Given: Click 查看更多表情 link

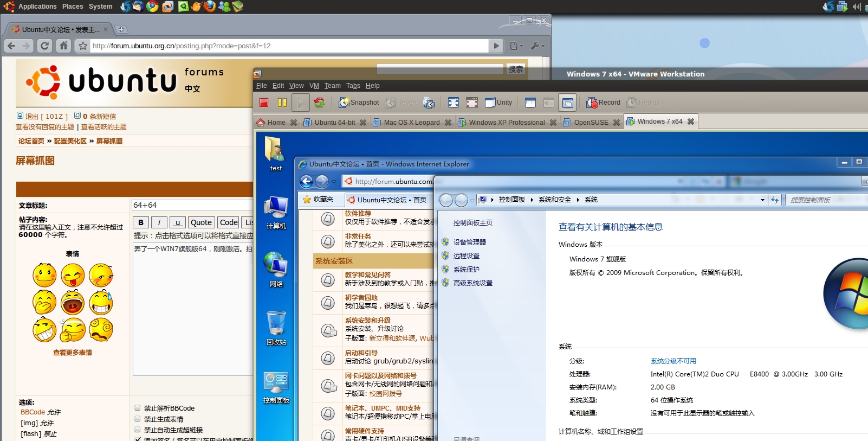Looking at the screenshot, I should point(73,353).
